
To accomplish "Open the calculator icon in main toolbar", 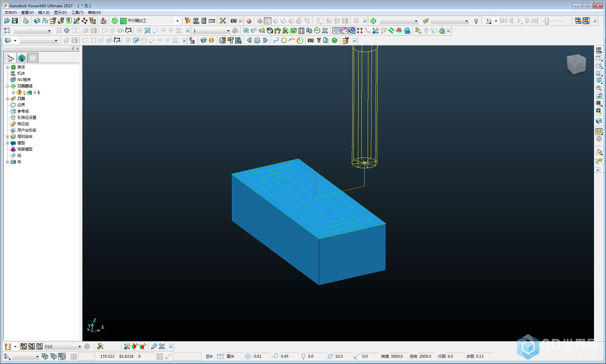I will 204,21.
